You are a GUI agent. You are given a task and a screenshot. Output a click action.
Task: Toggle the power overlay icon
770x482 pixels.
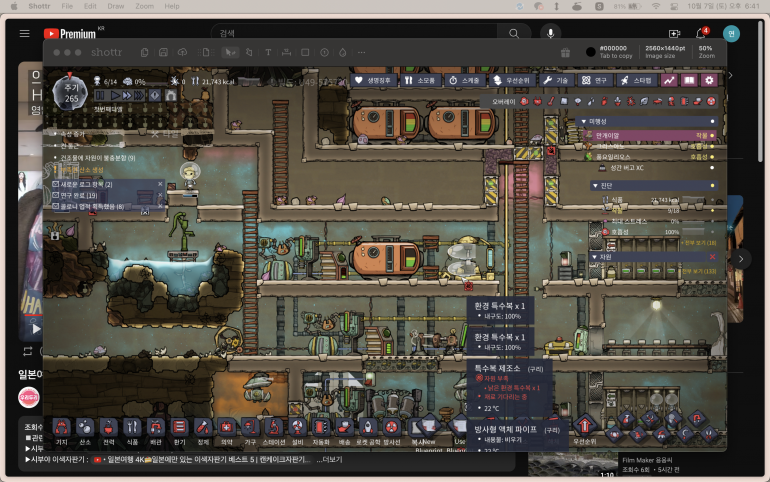537,102
